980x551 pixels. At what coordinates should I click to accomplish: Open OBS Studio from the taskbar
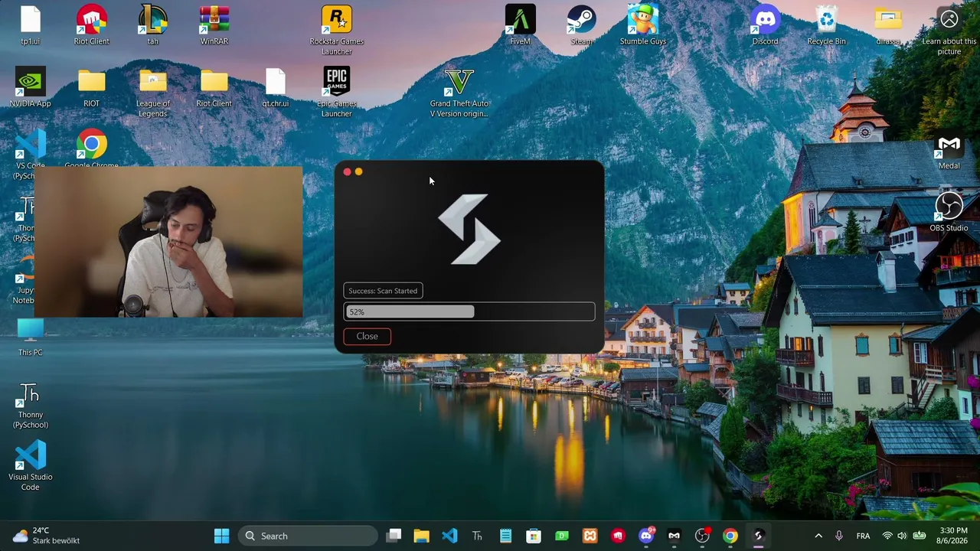702,536
